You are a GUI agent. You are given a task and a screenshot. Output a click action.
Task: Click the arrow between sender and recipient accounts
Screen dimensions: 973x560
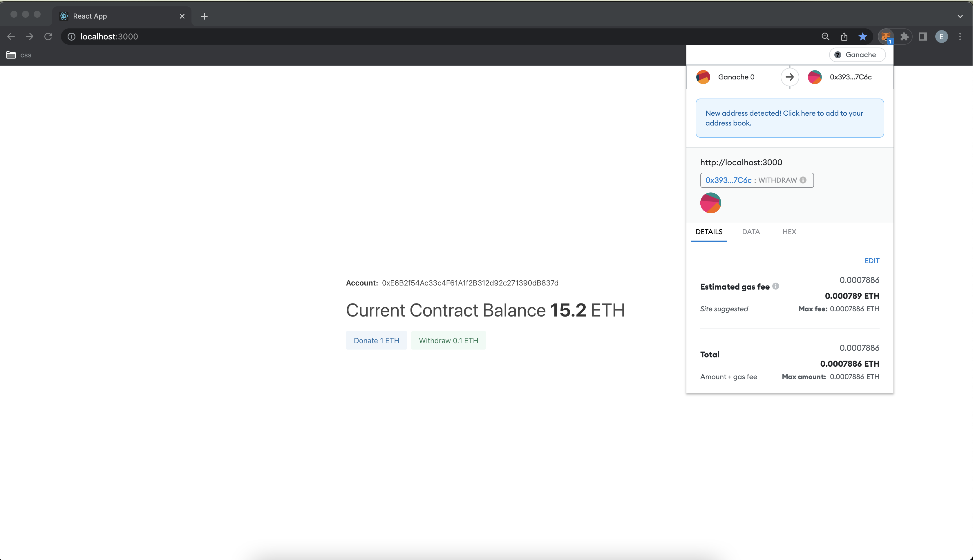pos(790,77)
